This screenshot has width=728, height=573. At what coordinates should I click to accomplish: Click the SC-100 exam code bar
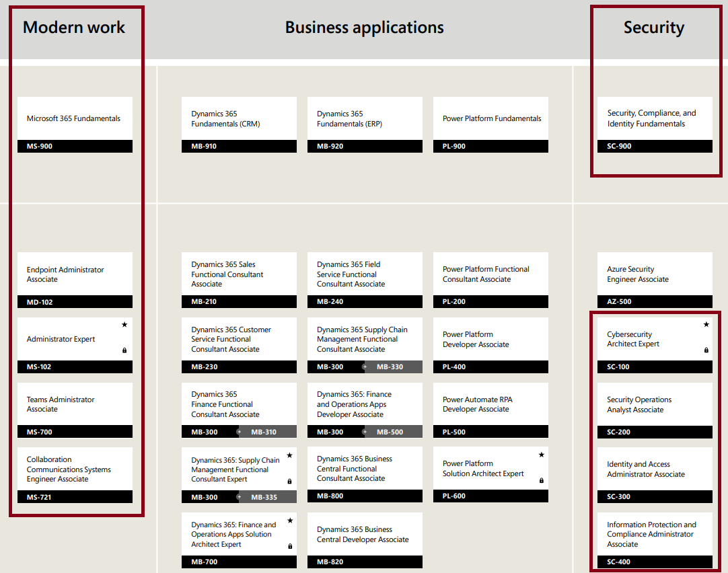point(655,367)
